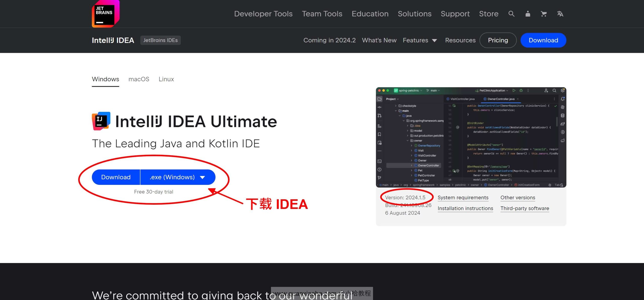The image size is (644, 300).
Task: Click the terminal icon in IDE left bar
Action: pos(379,161)
